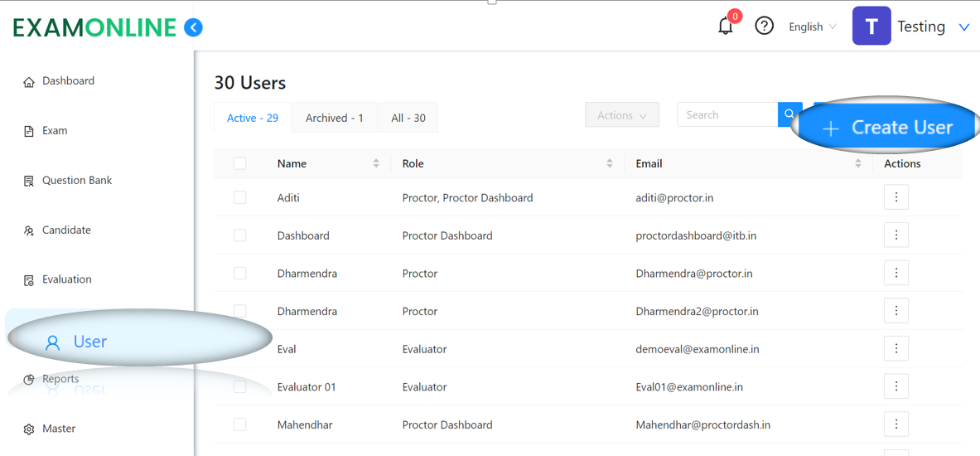This screenshot has width=980, height=456.
Task: Open the notification bell icon
Action: (x=726, y=27)
